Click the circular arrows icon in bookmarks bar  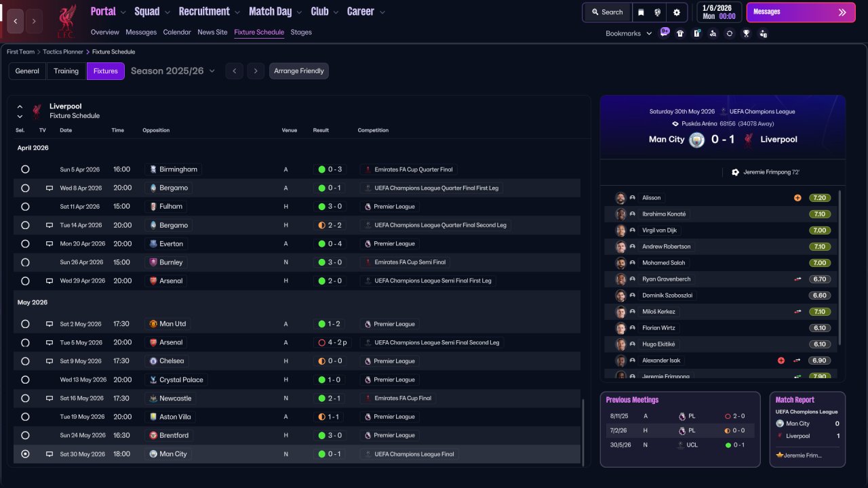pos(730,33)
